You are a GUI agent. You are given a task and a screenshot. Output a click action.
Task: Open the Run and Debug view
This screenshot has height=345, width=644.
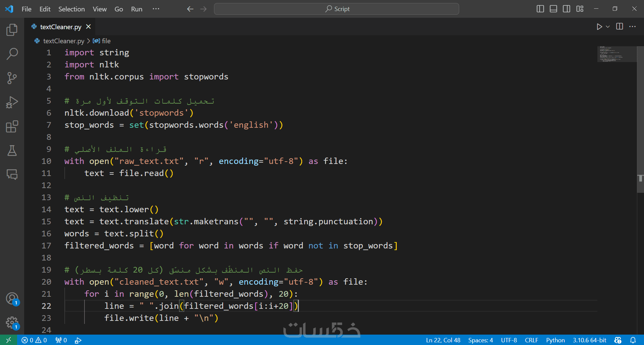(12, 102)
